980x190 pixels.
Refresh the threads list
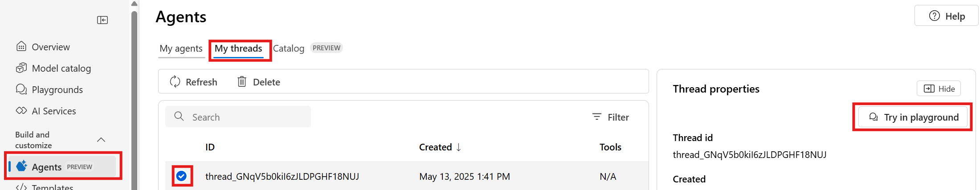tap(193, 82)
